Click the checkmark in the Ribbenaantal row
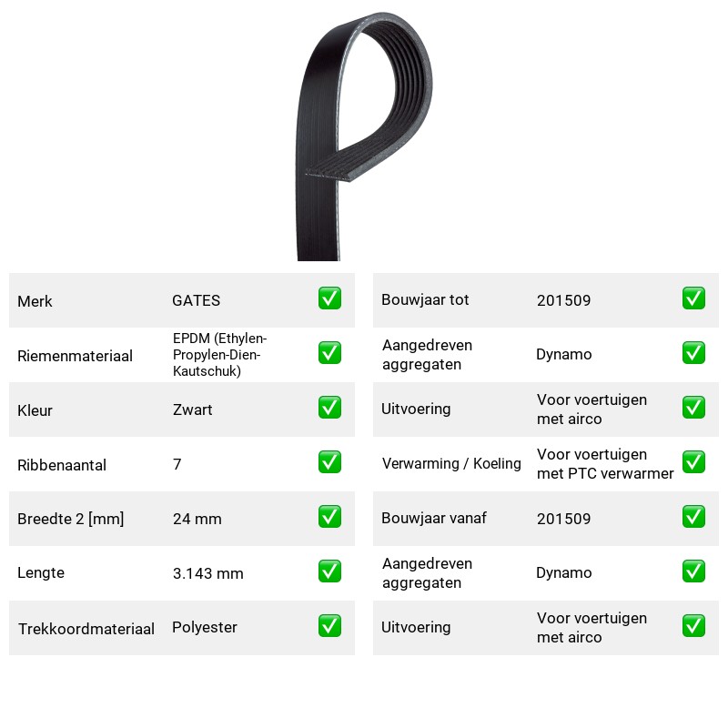The image size is (728, 728). click(329, 462)
